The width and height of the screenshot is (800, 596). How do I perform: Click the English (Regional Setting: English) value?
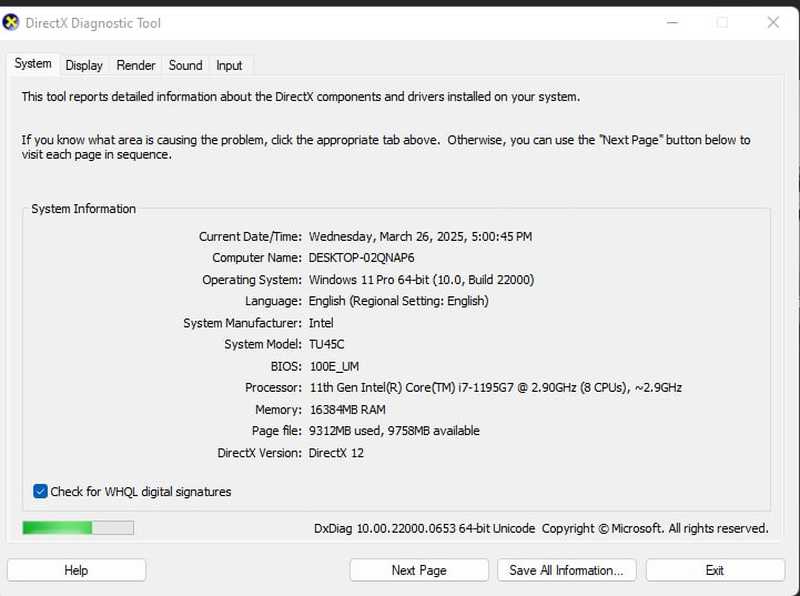point(398,301)
